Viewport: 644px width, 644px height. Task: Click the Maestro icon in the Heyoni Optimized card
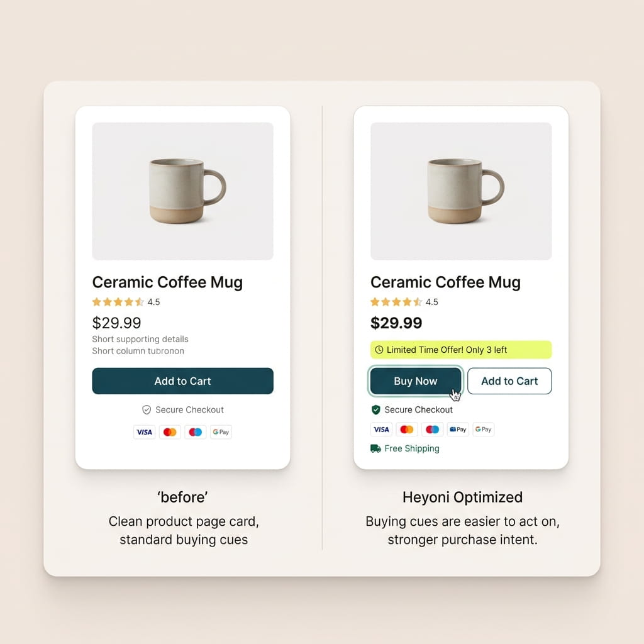tap(433, 430)
